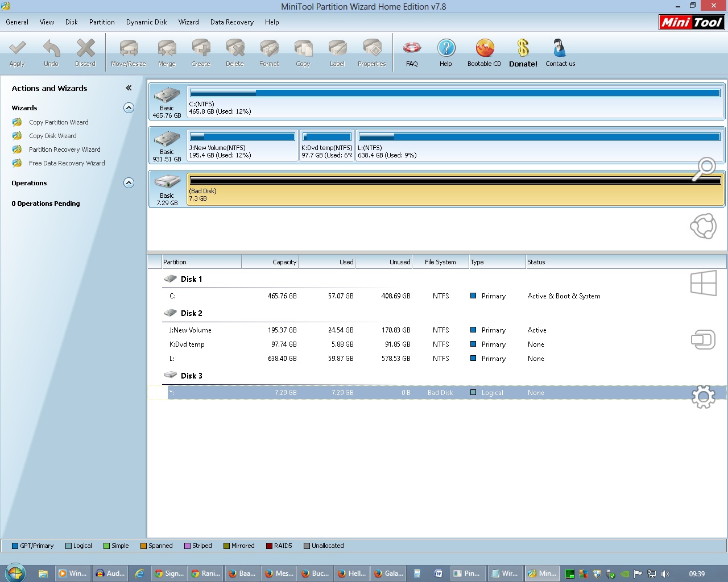The width and height of the screenshot is (728, 582).
Task: Click the Windows Start orb
Action: click(15, 573)
